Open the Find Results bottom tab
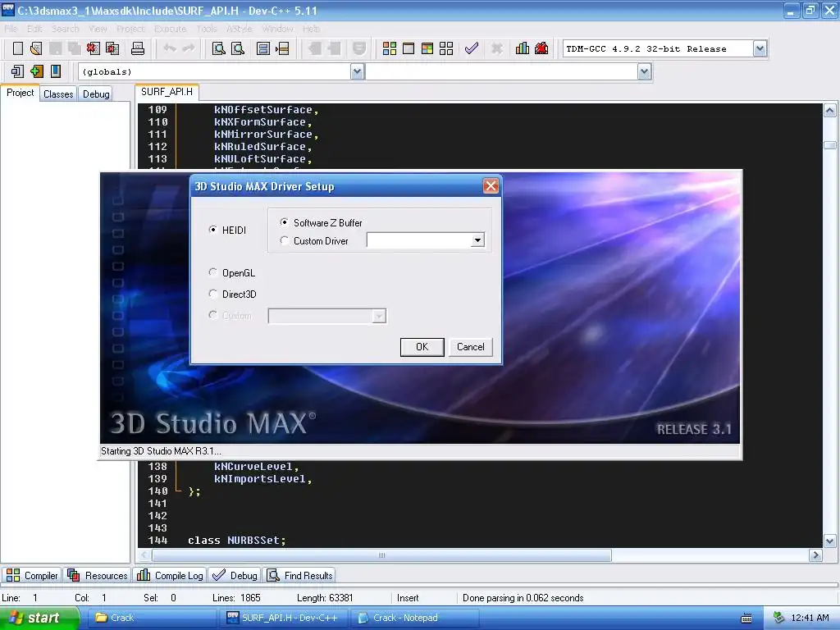Viewport: 840px width, 630px height. coord(300,575)
